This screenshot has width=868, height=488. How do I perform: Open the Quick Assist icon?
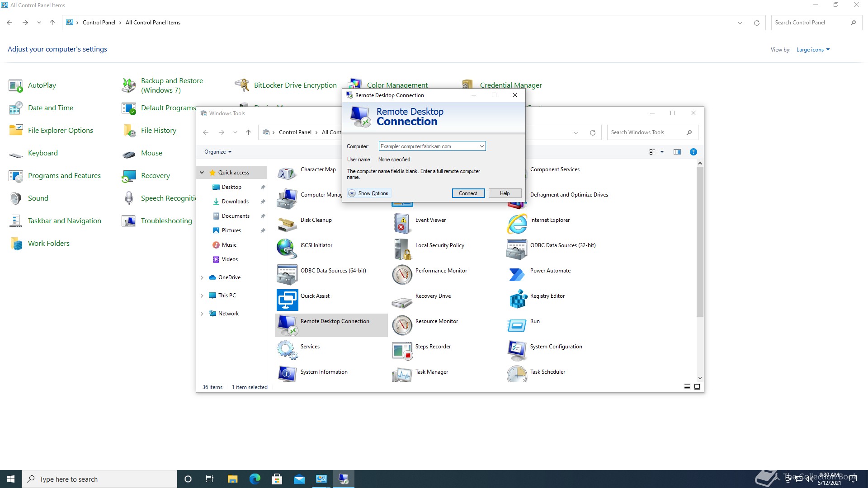point(287,300)
